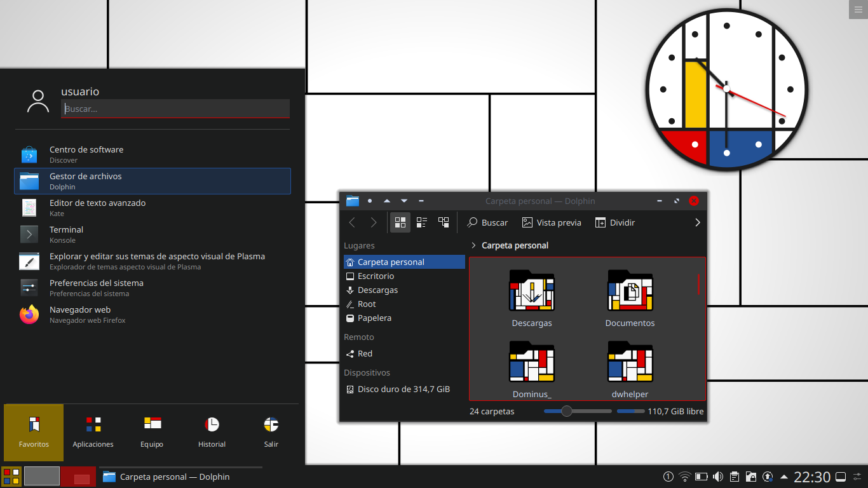Launch Editor de texto avanzado Kate

(x=153, y=208)
